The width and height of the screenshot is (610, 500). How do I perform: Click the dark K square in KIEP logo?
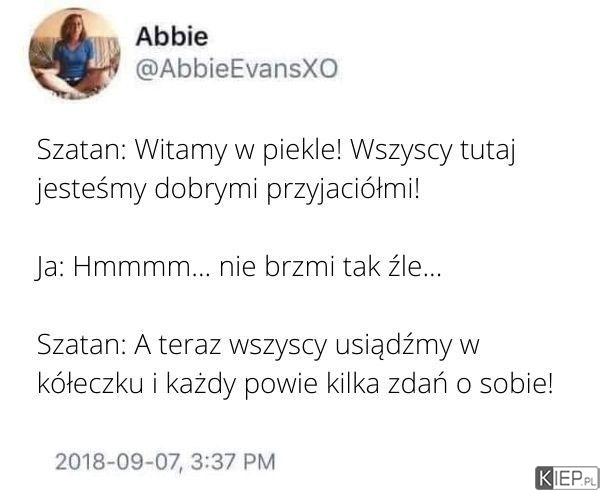[545, 478]
